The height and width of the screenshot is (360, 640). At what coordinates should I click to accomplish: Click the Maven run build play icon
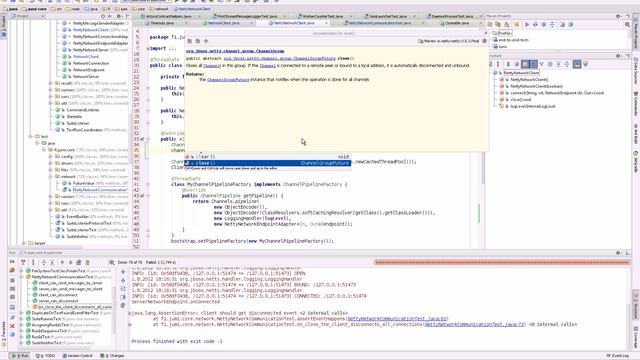pyautogui.click(x=527, y=24)
